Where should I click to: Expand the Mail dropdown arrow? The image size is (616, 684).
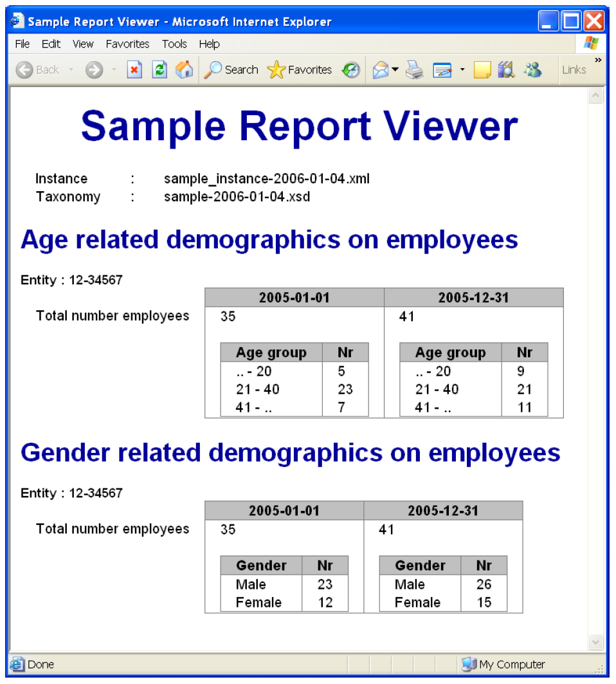(395, 69)
